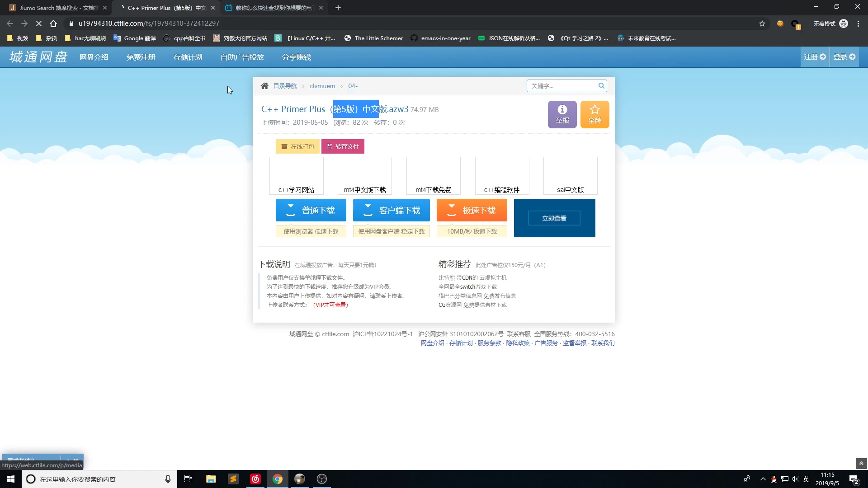
Task: Click the 注册 register button
Action: 815,57
